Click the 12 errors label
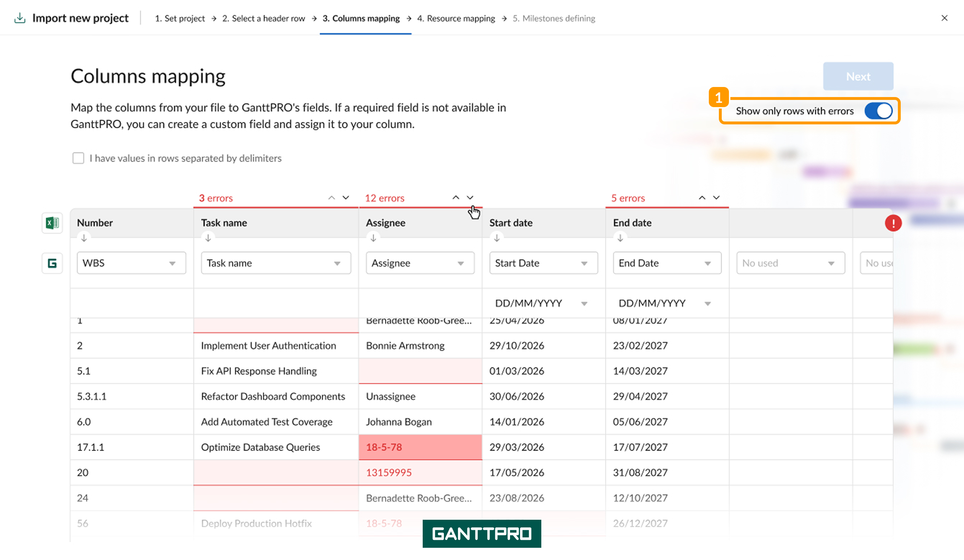 pos(385,198)
